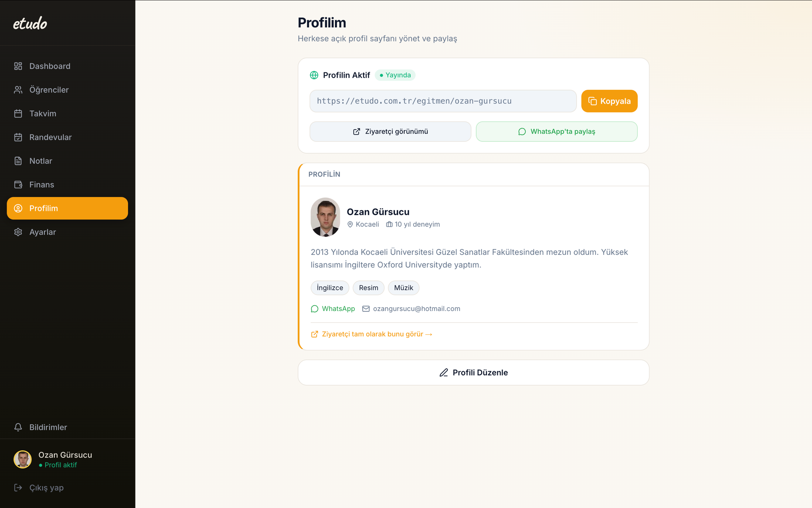The width and height of the screenshot is (812, 508).
Task: Open the Takvim calendar icon
Action: click(x=18, y=113)
